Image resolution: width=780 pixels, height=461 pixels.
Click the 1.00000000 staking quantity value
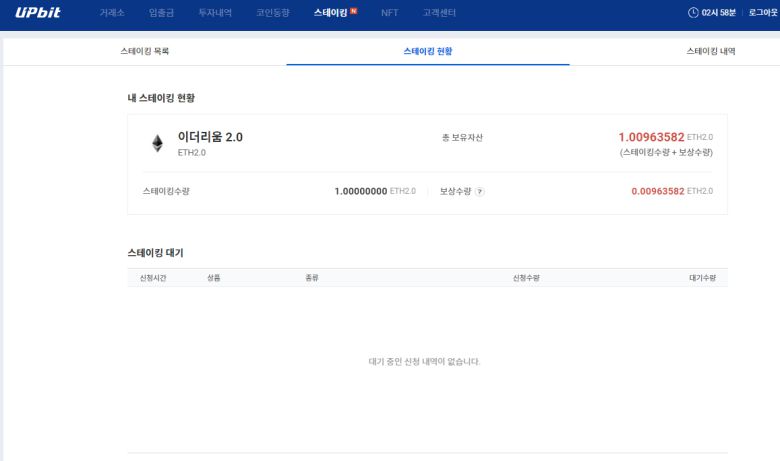tap(361, 191)
